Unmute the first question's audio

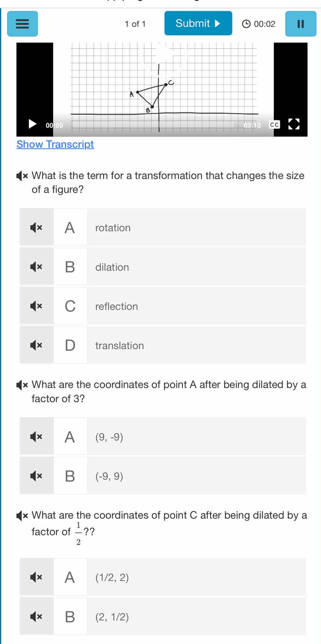click(x=23, y=176)
